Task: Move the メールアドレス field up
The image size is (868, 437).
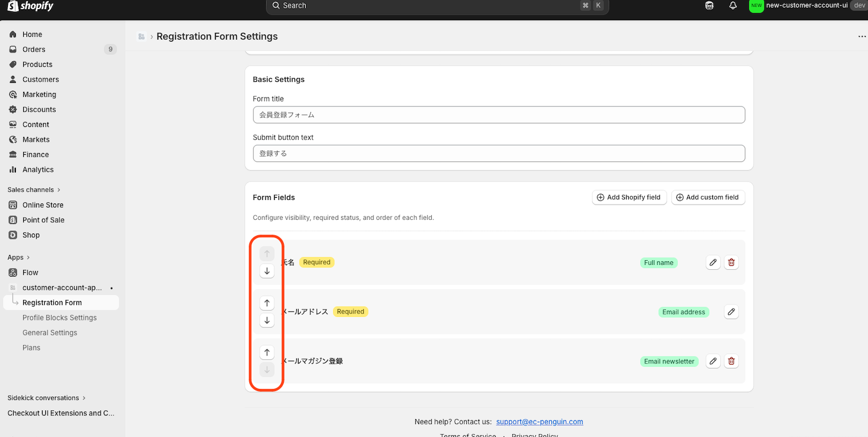Action: pos(267,303)
